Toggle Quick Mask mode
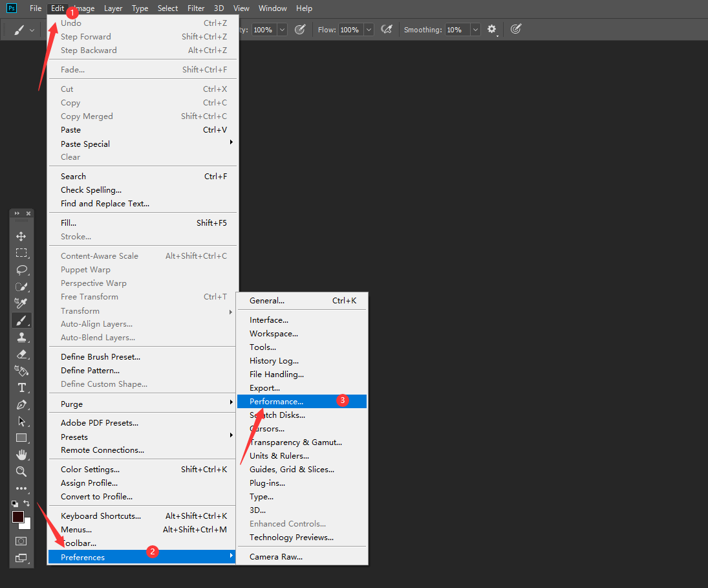This screenshot has width=708, height=588. [x=21, y=541]
